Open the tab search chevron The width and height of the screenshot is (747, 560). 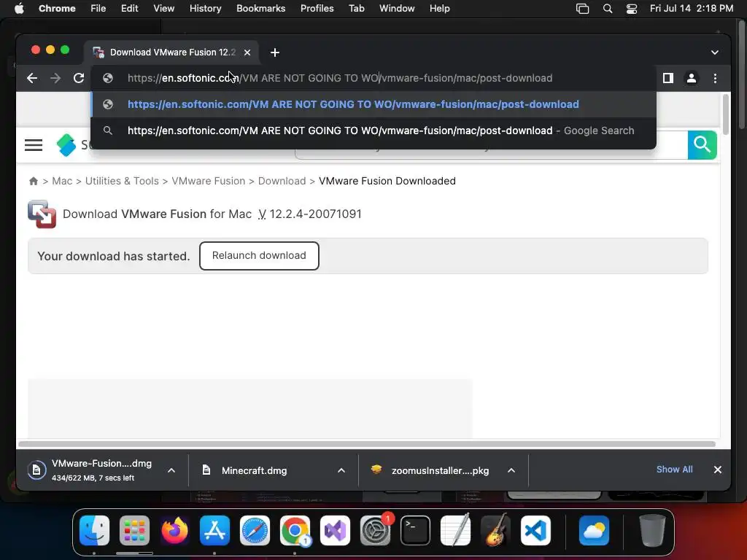point(715,52)
